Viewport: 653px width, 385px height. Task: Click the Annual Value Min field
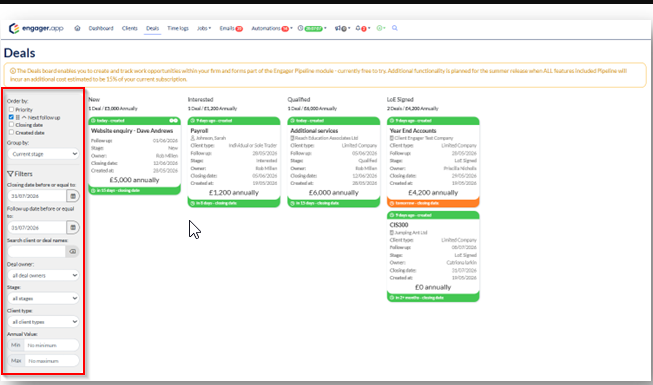[52, 345]
